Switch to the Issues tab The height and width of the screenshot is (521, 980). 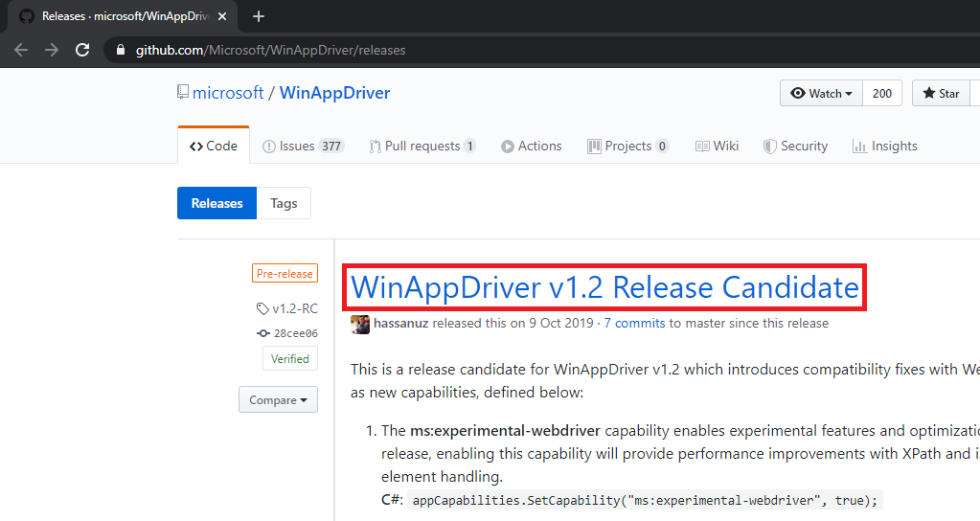coord(303,146)
